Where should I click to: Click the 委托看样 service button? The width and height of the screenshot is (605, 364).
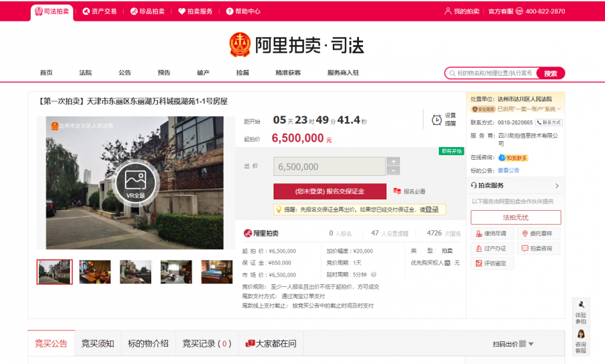(538, 234)
